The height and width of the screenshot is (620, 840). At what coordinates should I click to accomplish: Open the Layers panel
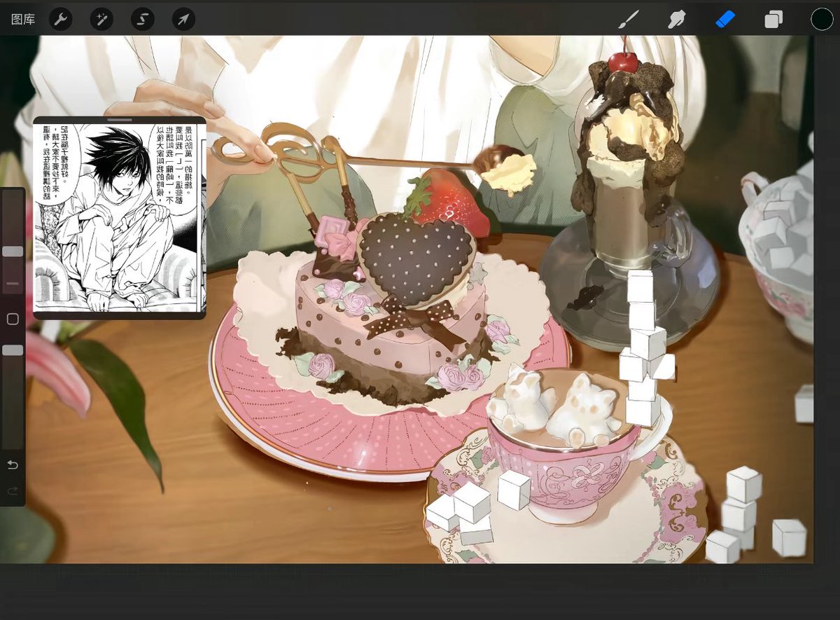click(x=773, y=20)
